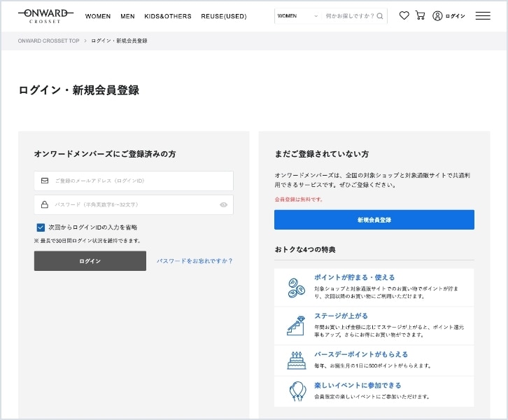Click the search magnifier icon
This screenshot has width=508, height=420.
pyautogui.click(x=380, y=15)
